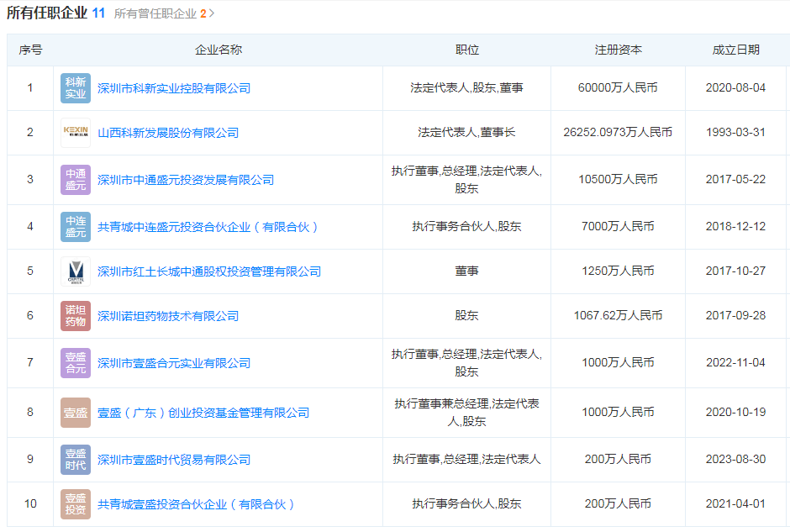Open 共青城壹盛投资合伙企业 link
The image size is (790, 532).
point(196,504)
